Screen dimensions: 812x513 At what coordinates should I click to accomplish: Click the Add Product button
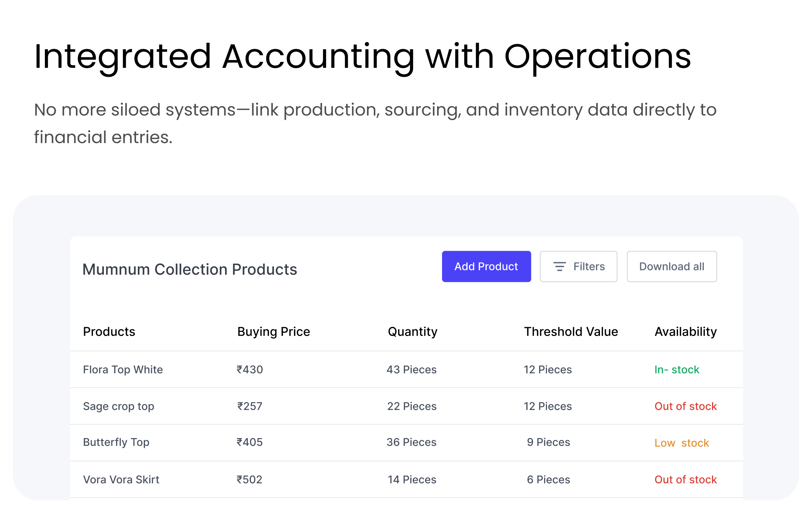tap(486, 266)
